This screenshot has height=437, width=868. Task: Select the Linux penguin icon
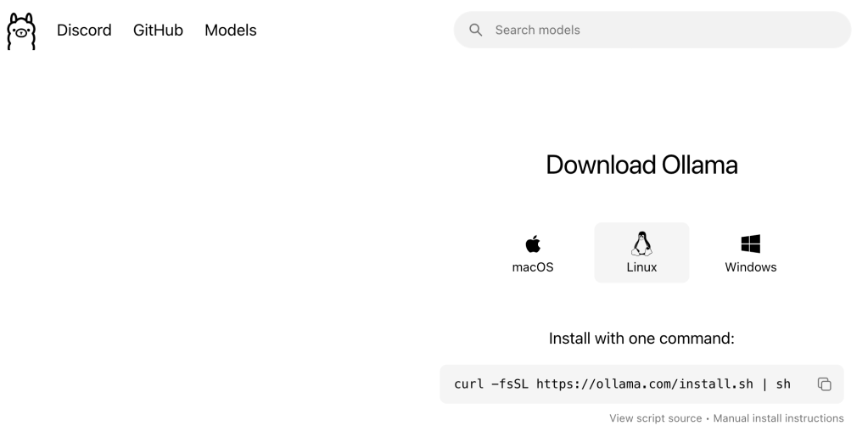641,244
